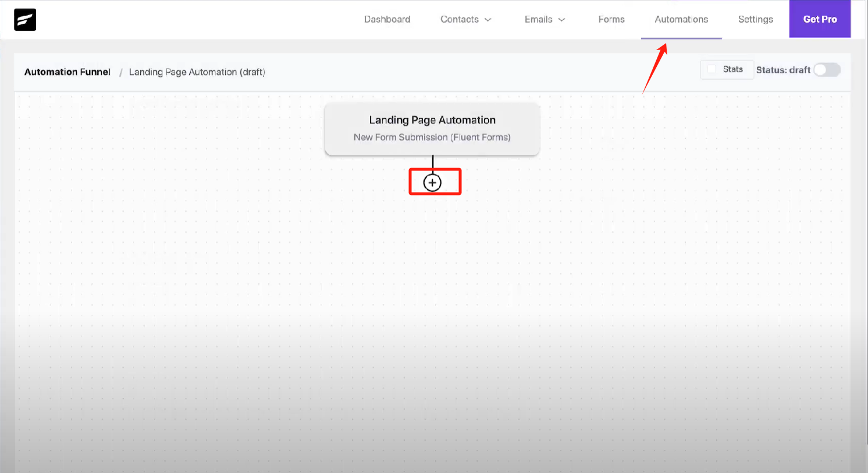Click the Status: draft text label
This screenshot has height=473, width=868.
pos(782,69)
